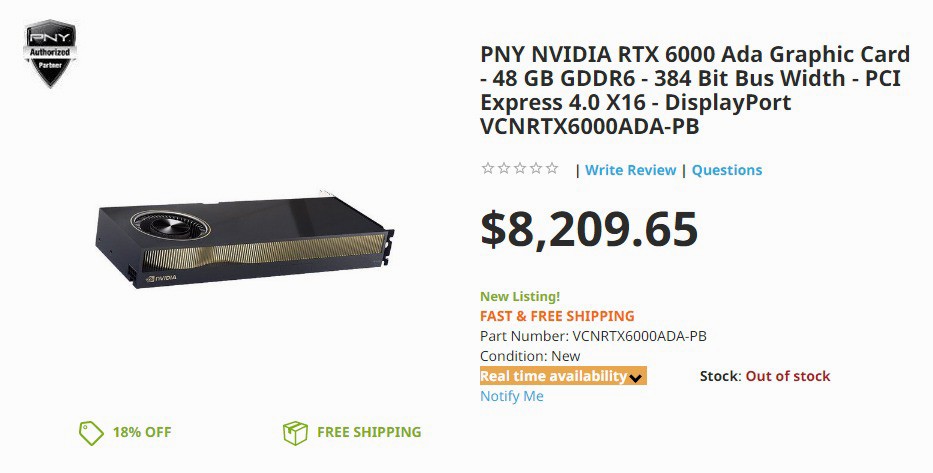
Task: Click the green shipping box icon
Action: coord(295,433)
